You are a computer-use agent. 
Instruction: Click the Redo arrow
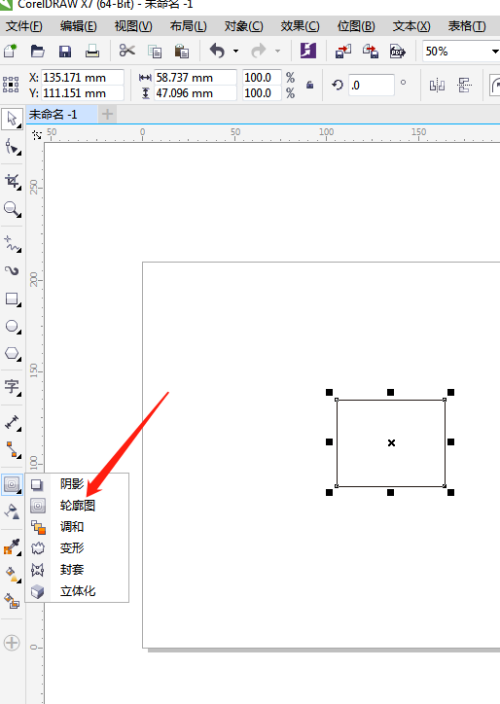point(259,51)
